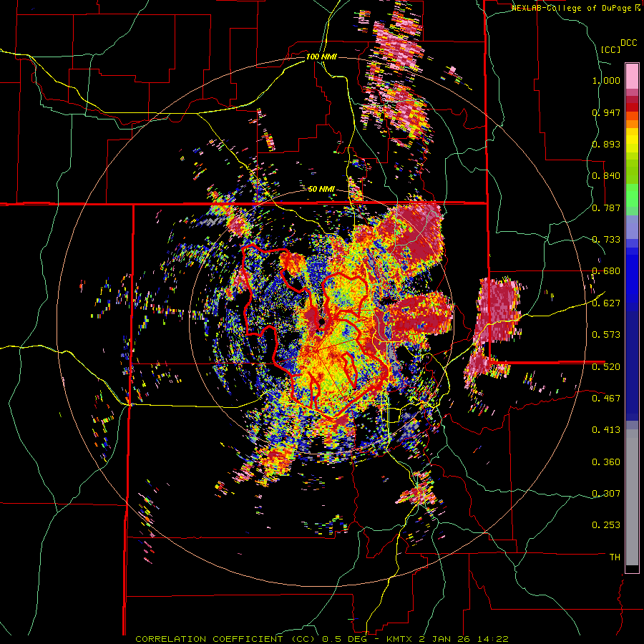Click the 0.360 legend value
Screen dimensions: 644x644
(606, 462)
